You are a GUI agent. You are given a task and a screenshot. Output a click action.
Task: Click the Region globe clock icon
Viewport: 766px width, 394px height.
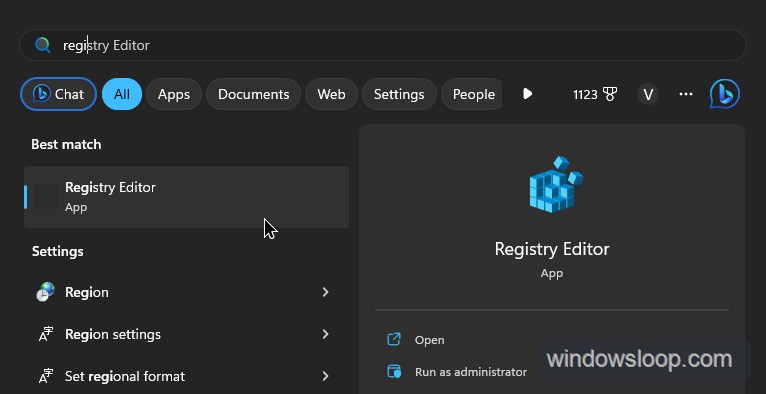click(45, 292)
